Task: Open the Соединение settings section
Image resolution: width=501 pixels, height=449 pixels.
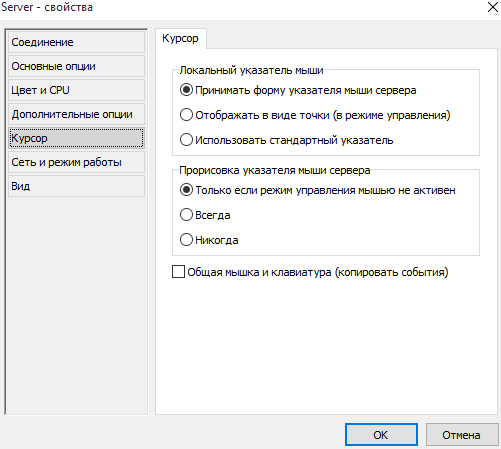Action: point(76,42)
